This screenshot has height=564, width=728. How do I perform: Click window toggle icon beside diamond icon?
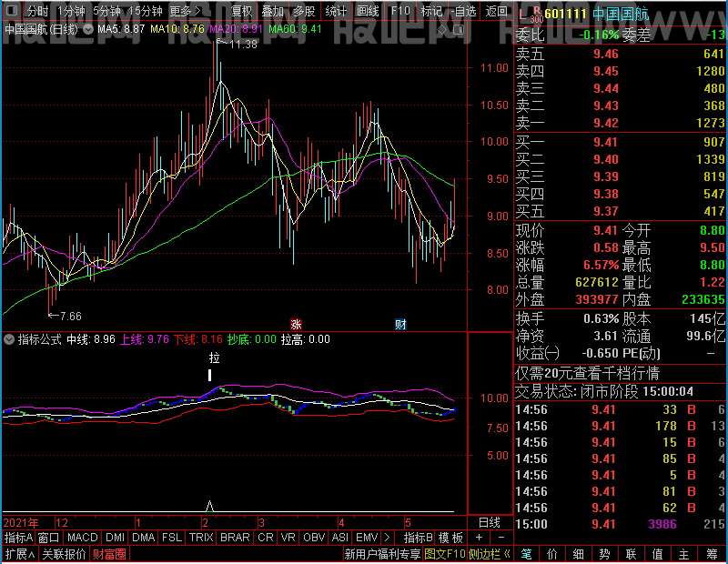tap(459, 30)
